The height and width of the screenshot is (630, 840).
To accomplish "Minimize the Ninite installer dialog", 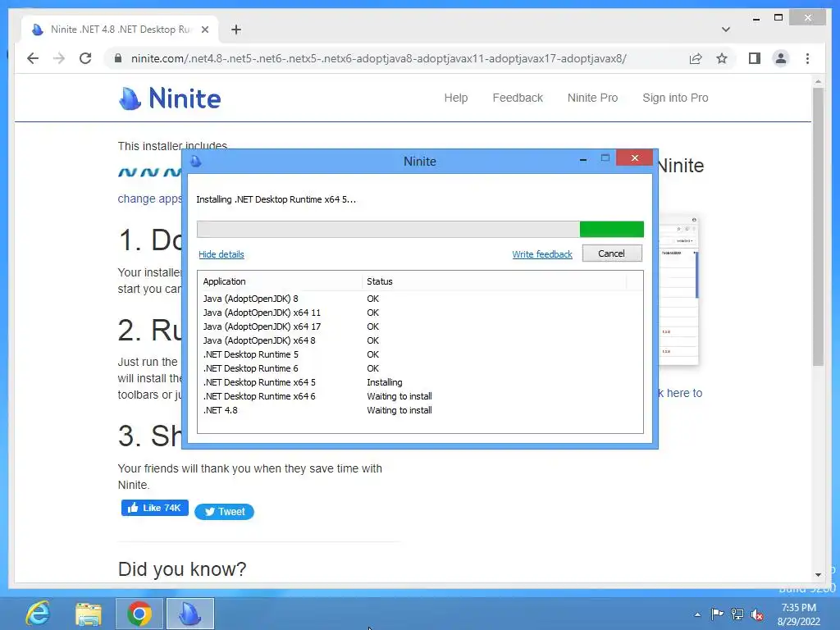I will (583, 159).
